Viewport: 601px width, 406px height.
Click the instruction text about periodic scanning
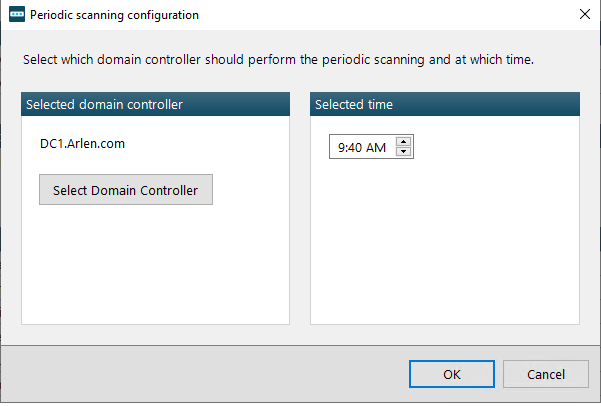[278, 59]
